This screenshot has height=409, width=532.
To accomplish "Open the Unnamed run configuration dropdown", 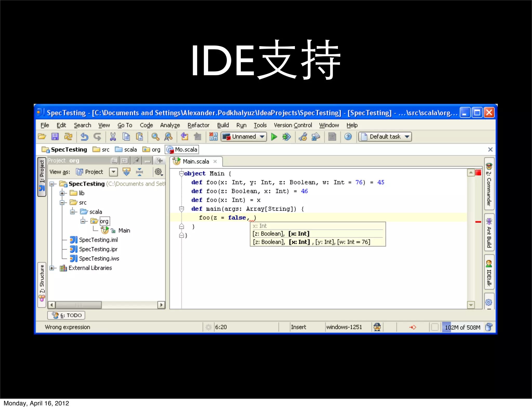I will [244, 137].
